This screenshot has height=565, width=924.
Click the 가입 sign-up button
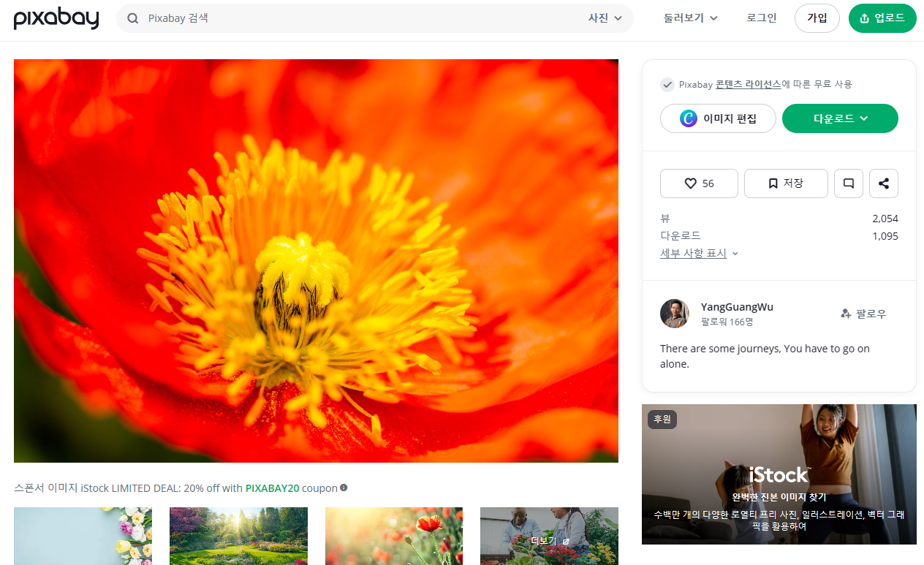click(817, 18)
